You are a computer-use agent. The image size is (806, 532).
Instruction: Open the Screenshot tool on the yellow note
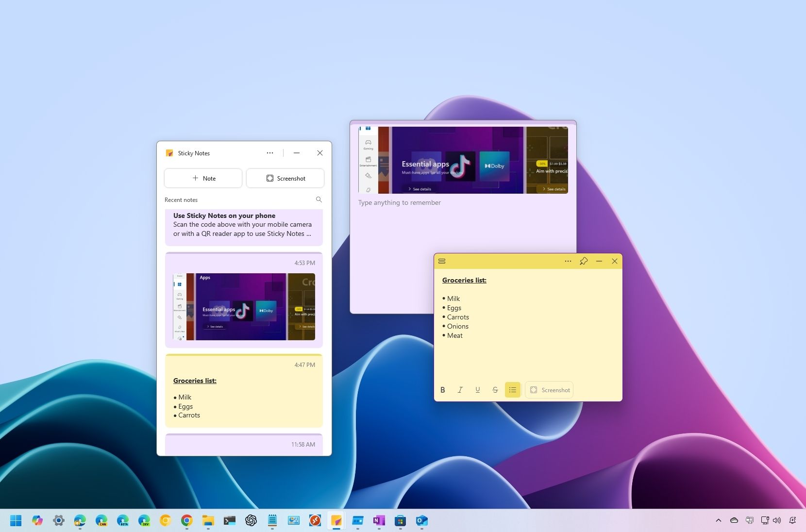pyautogui.click(x=549, y=390)
